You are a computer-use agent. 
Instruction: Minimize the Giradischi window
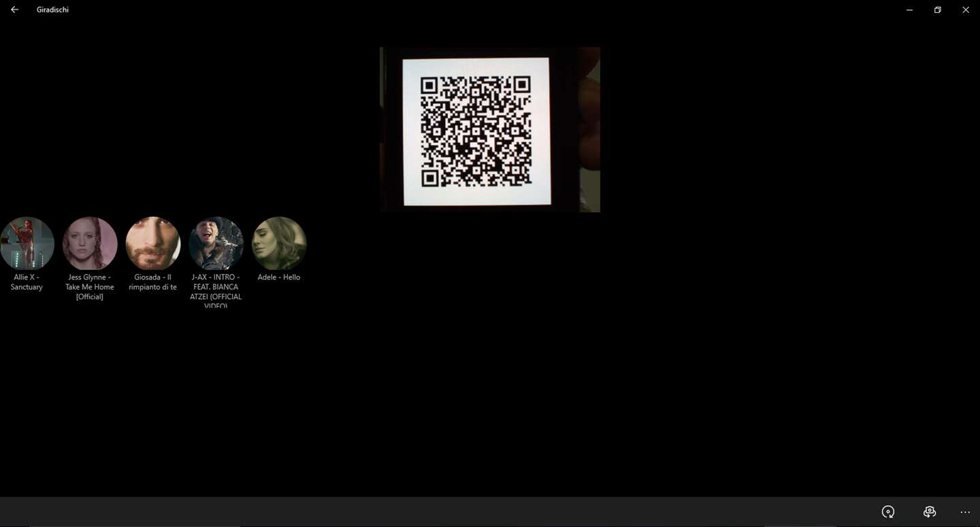pyautogui.click(x=909, y=10)
